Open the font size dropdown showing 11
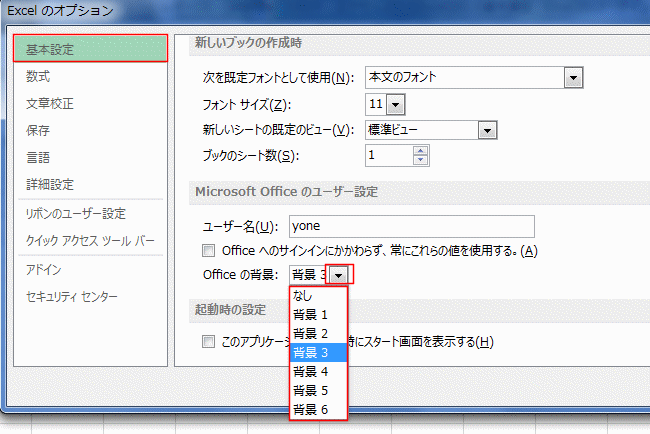Viewport: 650px width, 434px height. [x=395, y=104]
